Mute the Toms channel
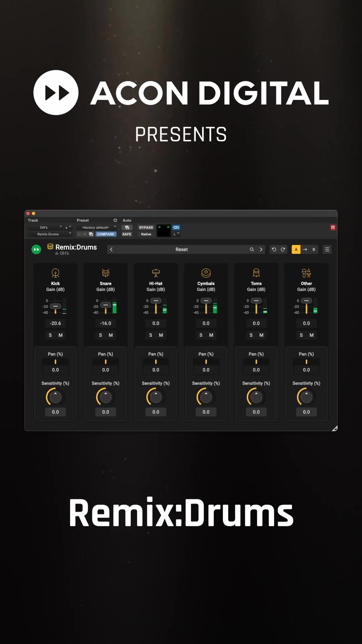The height and width of the screenshot is (644, 362). (261, 335)
